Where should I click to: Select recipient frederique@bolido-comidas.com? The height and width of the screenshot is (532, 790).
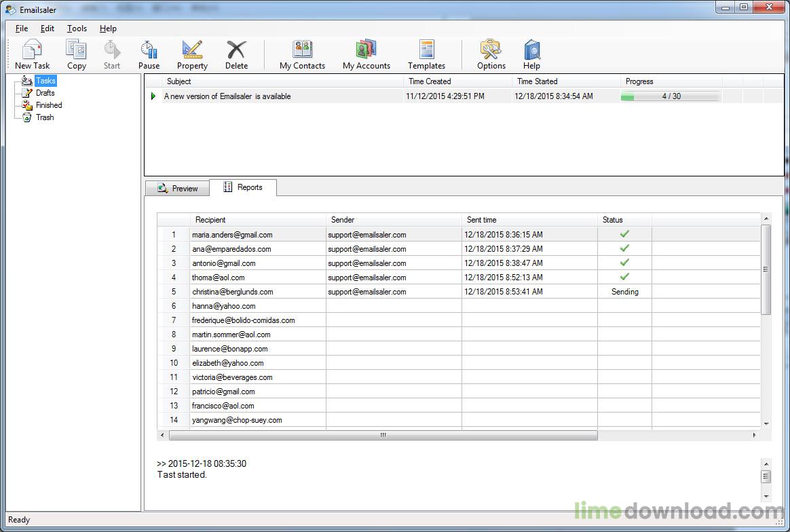point(244,320)
